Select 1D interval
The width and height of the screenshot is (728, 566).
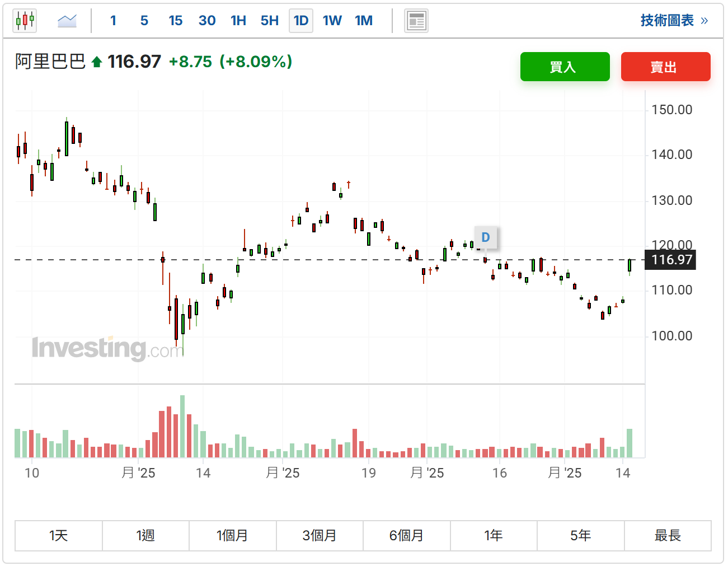(x=301, y=21)
